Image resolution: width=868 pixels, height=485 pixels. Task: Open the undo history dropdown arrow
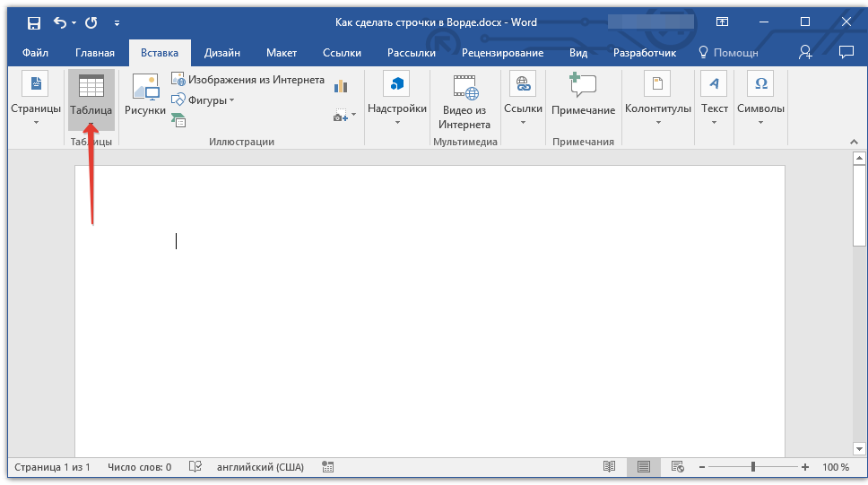[74, 22]
